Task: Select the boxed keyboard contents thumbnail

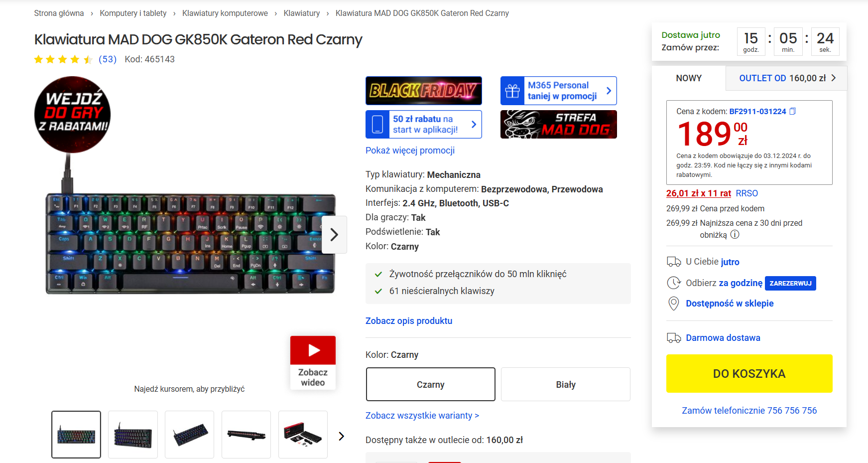Action: tap(303, 435)
